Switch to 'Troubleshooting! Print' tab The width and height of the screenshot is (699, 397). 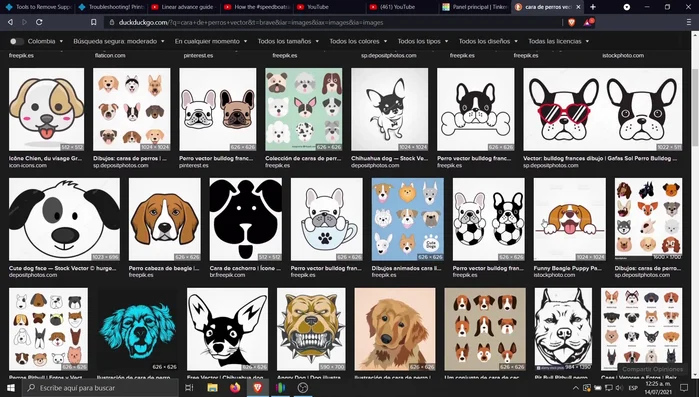110,7
